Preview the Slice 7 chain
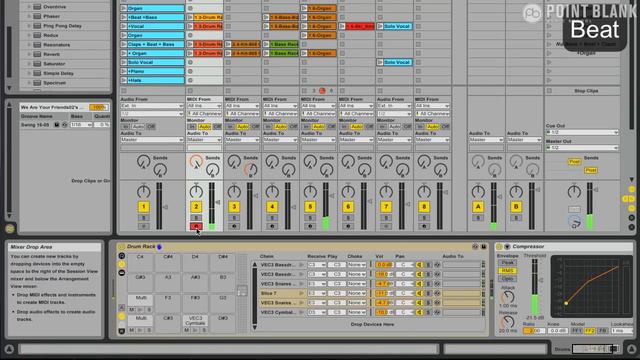Viewport: 640px width, 360px height. coord(302,293)
